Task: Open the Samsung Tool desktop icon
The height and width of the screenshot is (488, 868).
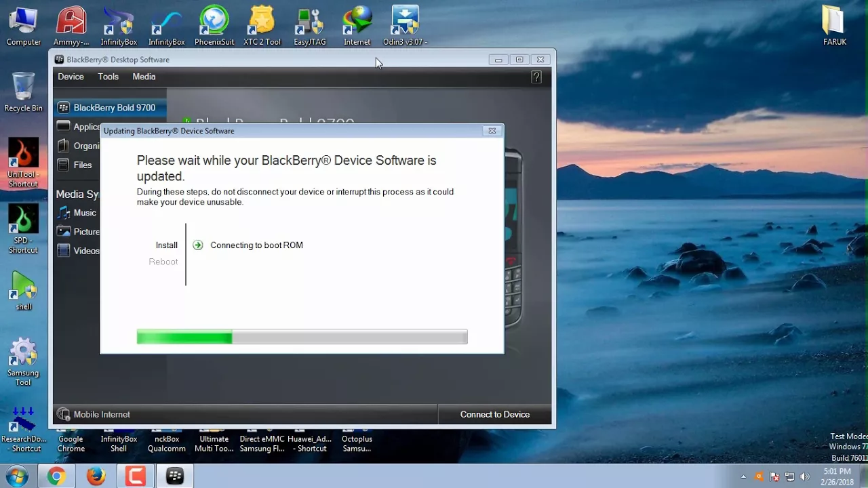Action: pyautogui.click(x=23, y=362)
